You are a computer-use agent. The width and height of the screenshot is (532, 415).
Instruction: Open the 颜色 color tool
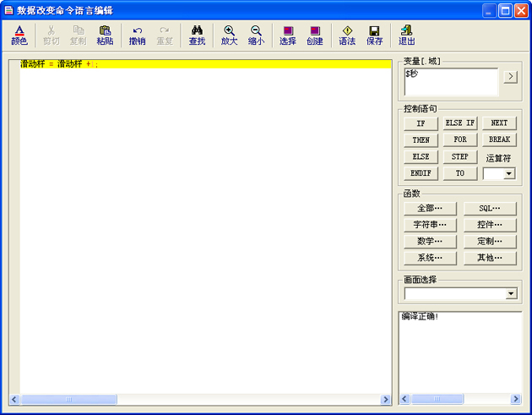pos(19,35)
